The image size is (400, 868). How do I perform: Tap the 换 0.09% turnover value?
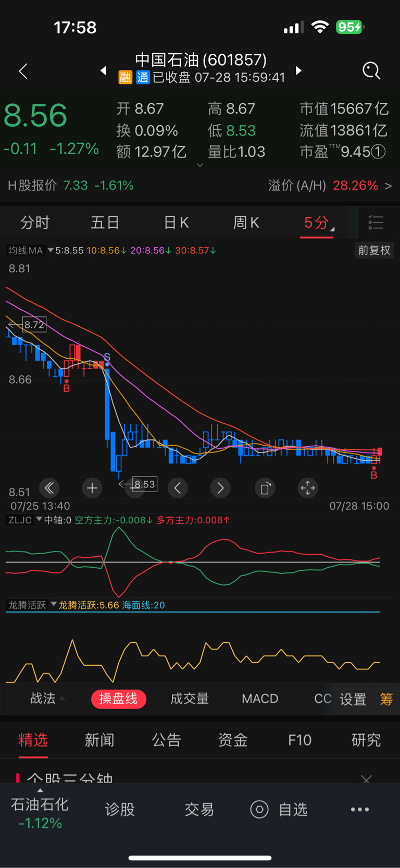pyautogui.click(x=147, y=130)
